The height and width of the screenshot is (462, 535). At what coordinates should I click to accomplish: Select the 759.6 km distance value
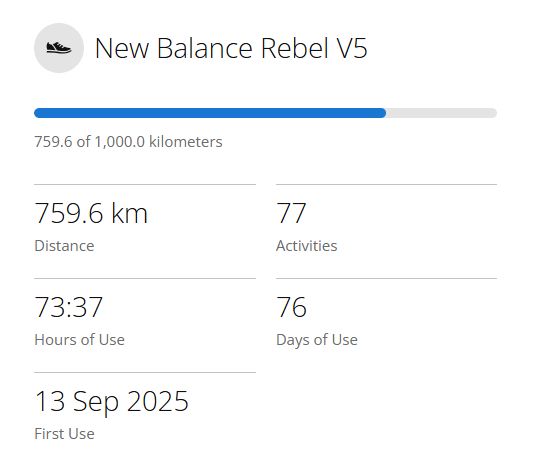[x=91, y=213]
